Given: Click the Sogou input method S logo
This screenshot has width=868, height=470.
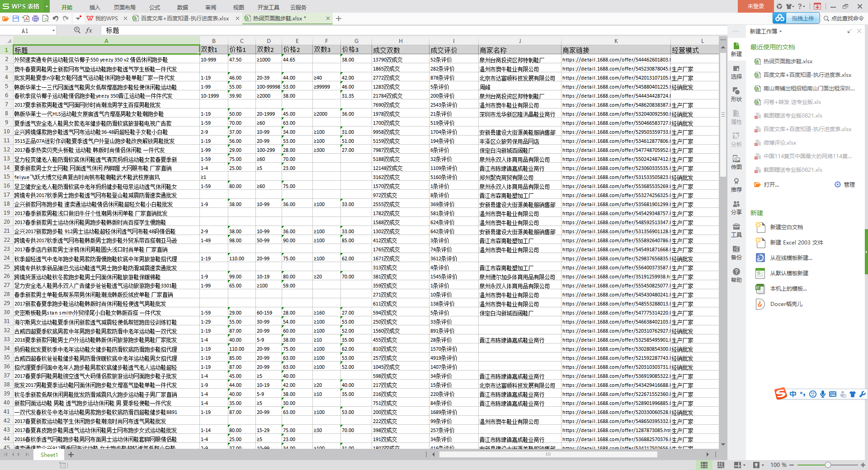Looking at the screenshot, I should coord(781,394).
